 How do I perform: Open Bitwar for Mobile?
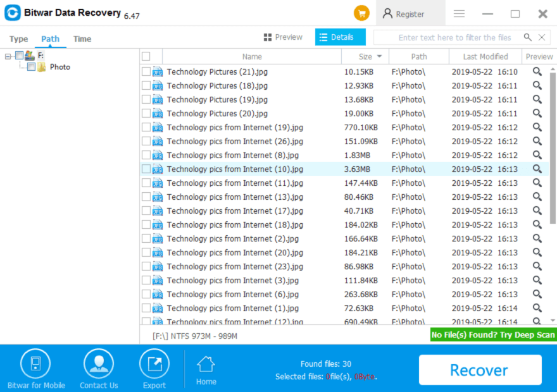tap(36, 369)
